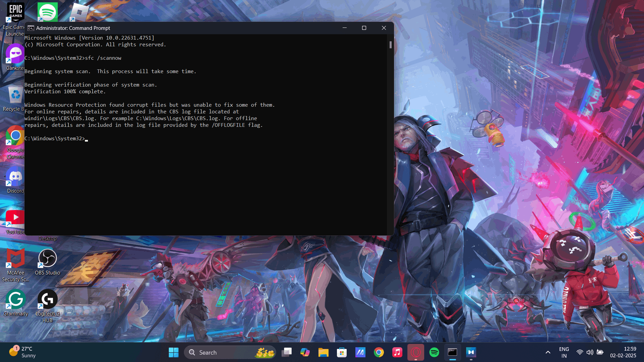Minimize the Command Prompt window
This screenshot has height=362, width=644.
point(344,28)
